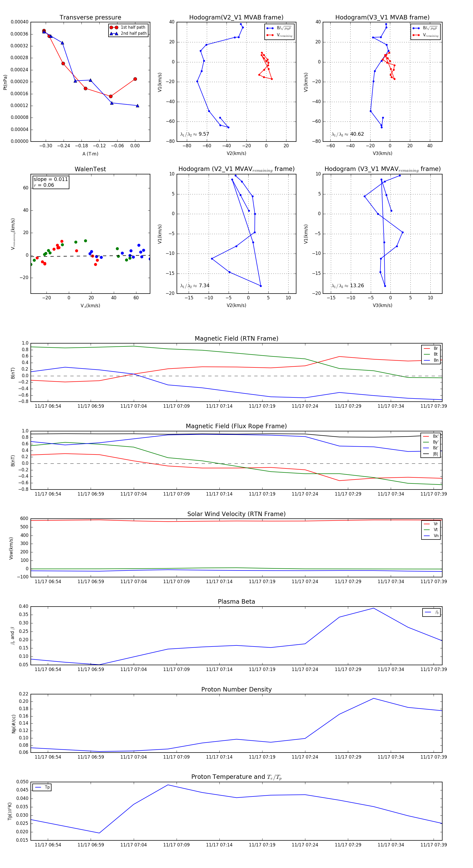Click the 'Br' legend entry
The image size is (473, 868).
click(x=431, y=349)
